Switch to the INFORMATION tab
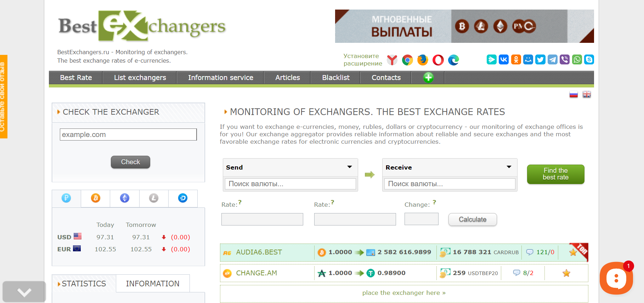The image size is (644, 303). pos(153,284)
